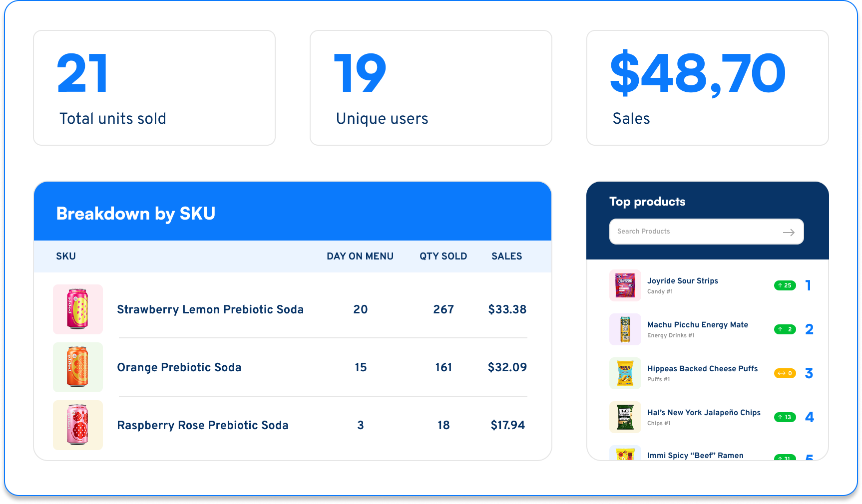The height and width of the screenshot is (504, 862).
Task: Click rank number 1 beside Joyride Sour Strips
Action: 809,285
